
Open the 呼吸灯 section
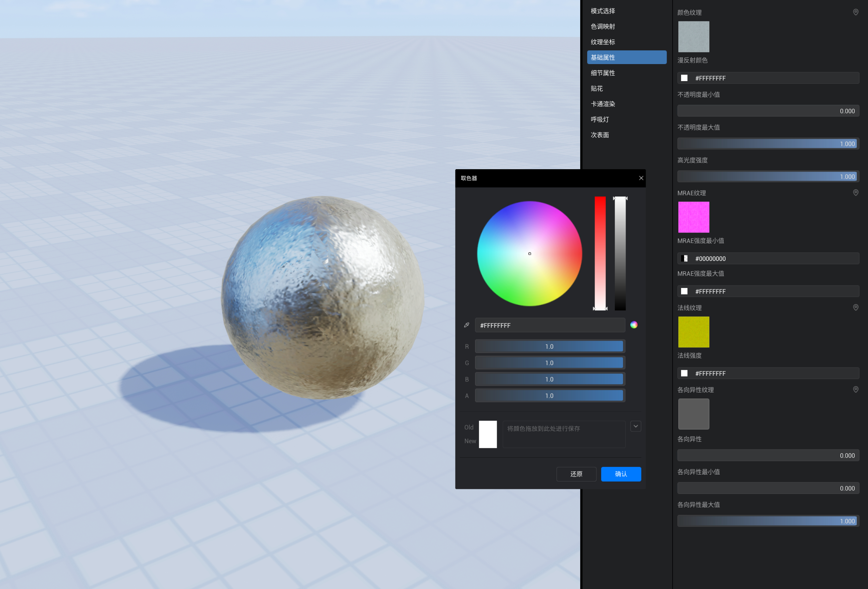pos(627,119)
